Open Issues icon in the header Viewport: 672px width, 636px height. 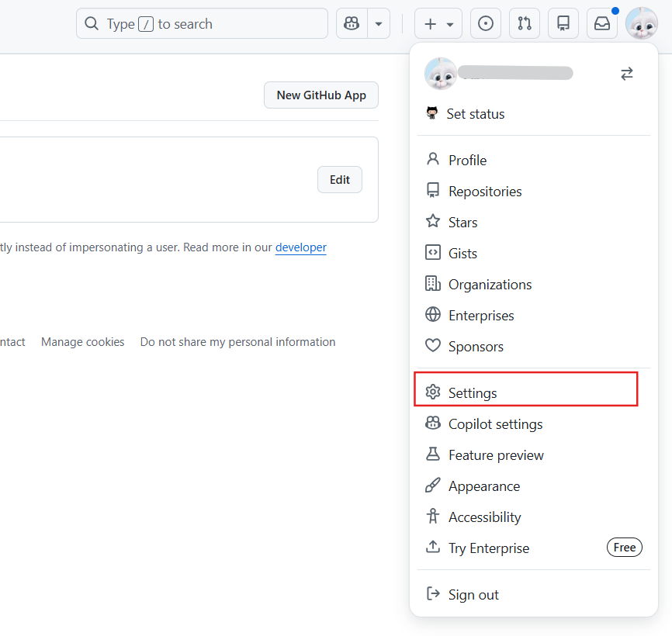pos(486,23)
